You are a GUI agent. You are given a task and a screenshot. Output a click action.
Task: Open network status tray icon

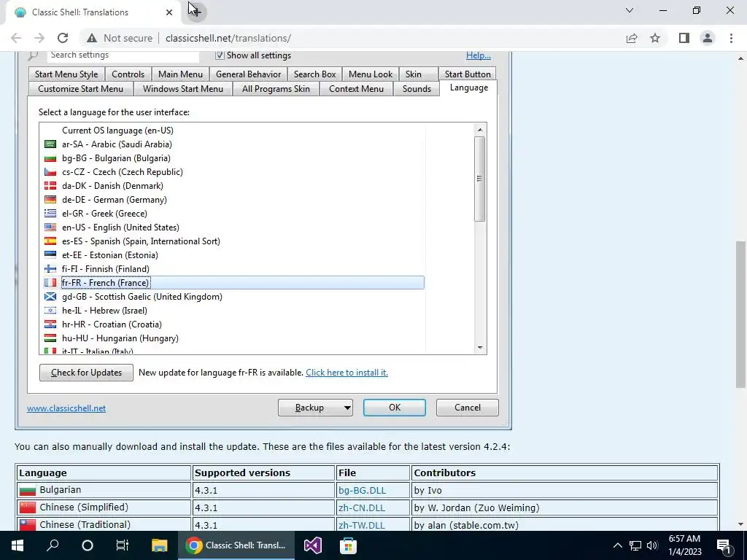[x=635, y=545]
